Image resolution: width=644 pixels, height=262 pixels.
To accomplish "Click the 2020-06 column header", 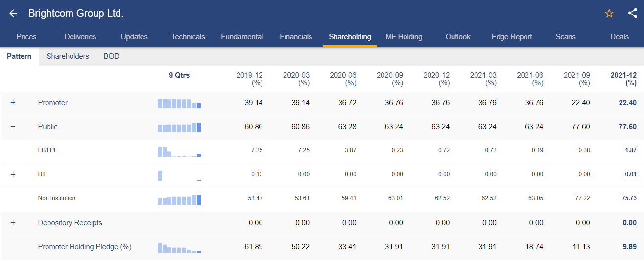I will (x=343, y=79).
